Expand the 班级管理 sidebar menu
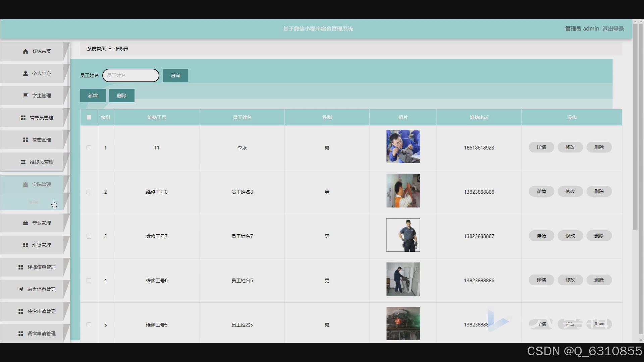 click(41, 245)
